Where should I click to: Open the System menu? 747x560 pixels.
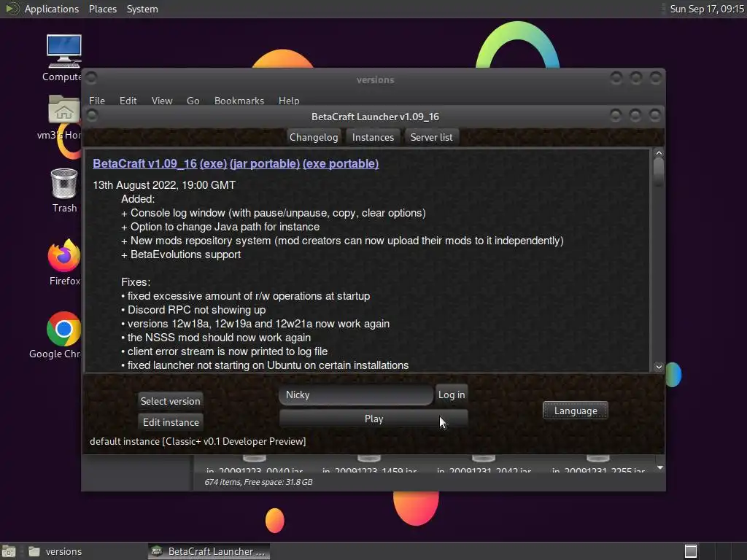coord(142,9)
